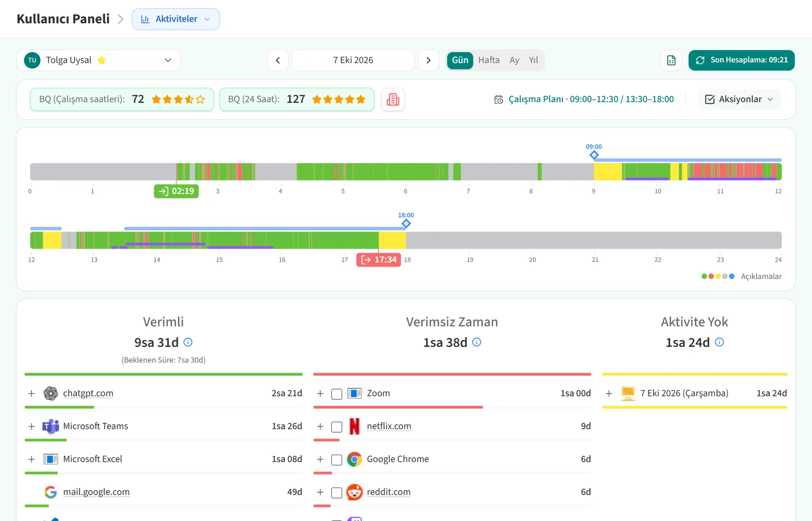Viewport: 812px width, 521px height.
Task: Click the Netflix logo icon
Action: point(354,426)
